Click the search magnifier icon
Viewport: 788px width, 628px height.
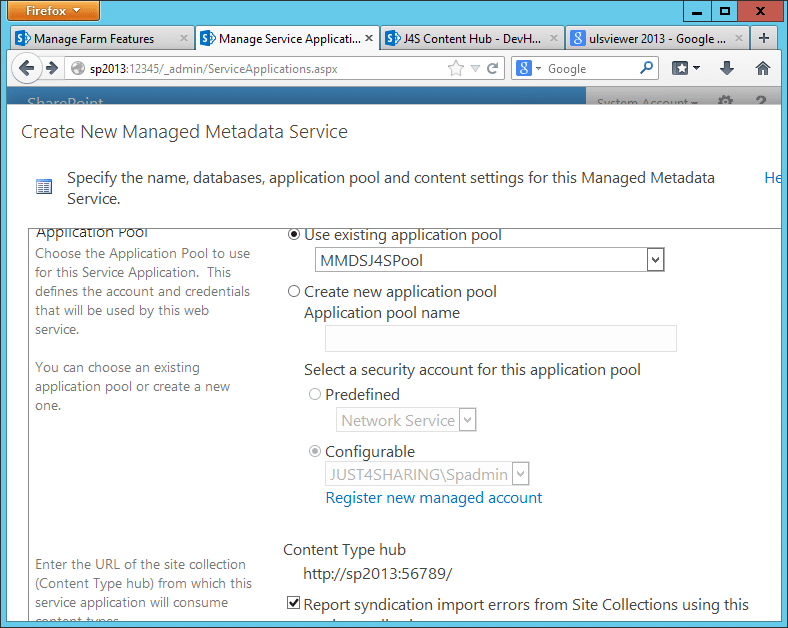click(x=647, y=68)
